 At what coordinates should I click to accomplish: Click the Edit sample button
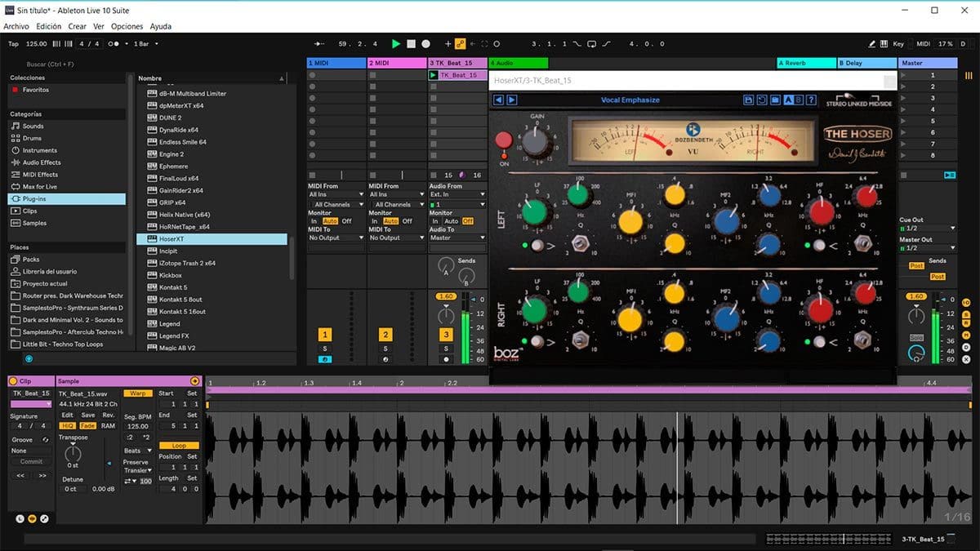click(x=67, y=415)
